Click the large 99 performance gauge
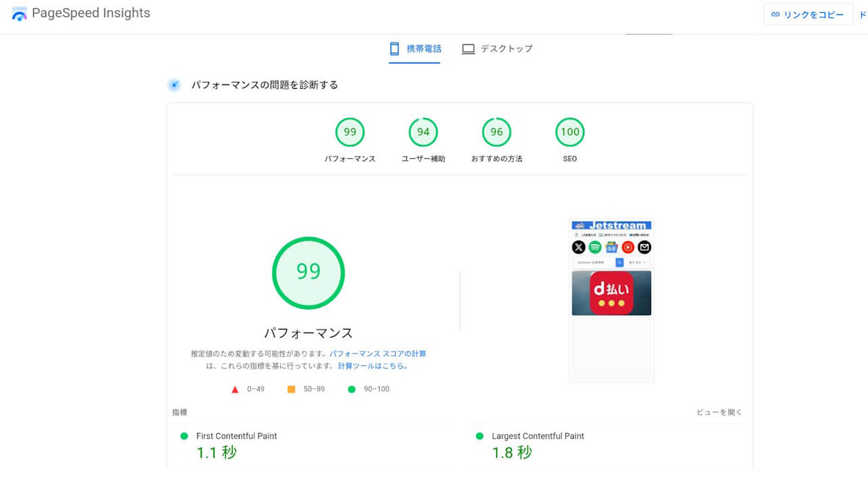This screenshot has height=488, width=868. coord(309,273)
